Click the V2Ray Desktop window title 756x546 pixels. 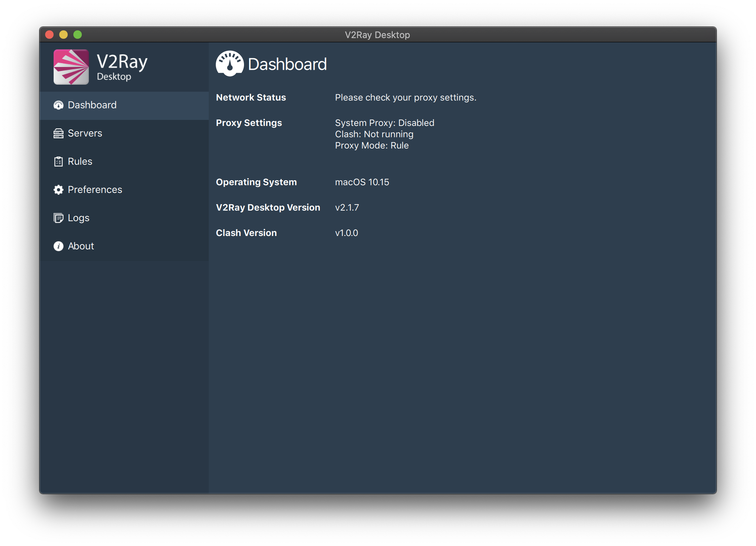(x=377, y=35)
